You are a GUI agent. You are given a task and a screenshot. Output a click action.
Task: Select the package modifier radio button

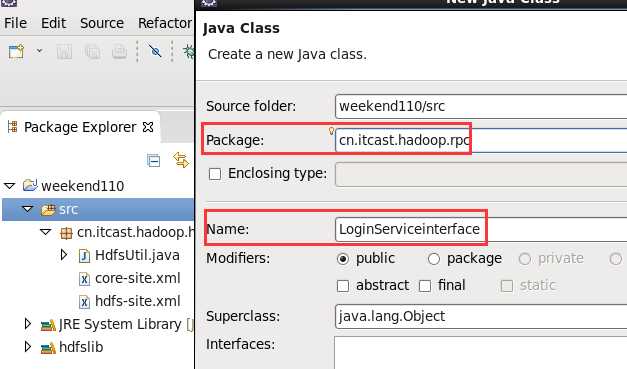434,259
